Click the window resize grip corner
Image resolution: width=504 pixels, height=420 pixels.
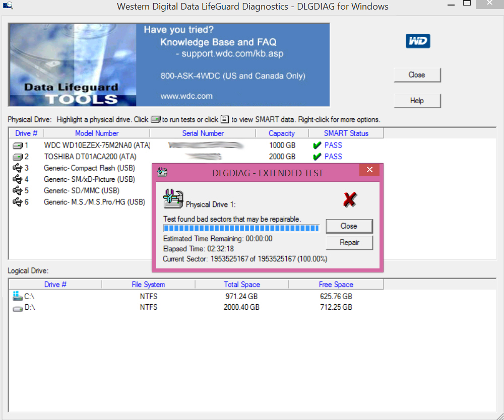click(x=500, y=416)
